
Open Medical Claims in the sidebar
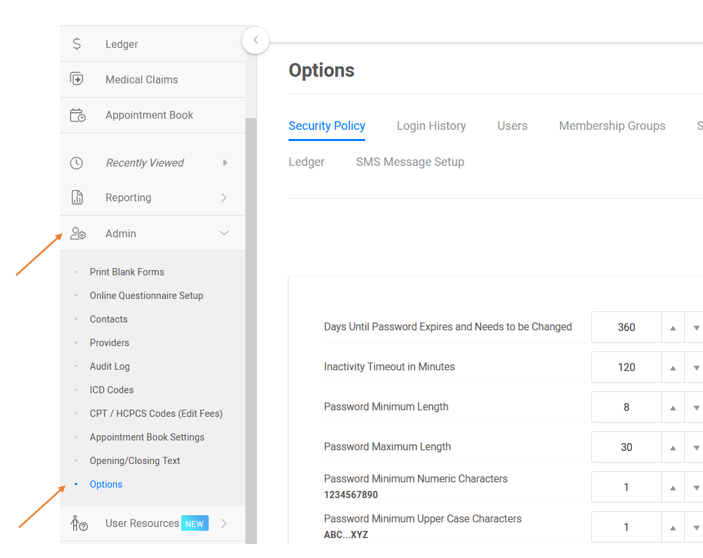pyautogui.click(x=152, y=79)
